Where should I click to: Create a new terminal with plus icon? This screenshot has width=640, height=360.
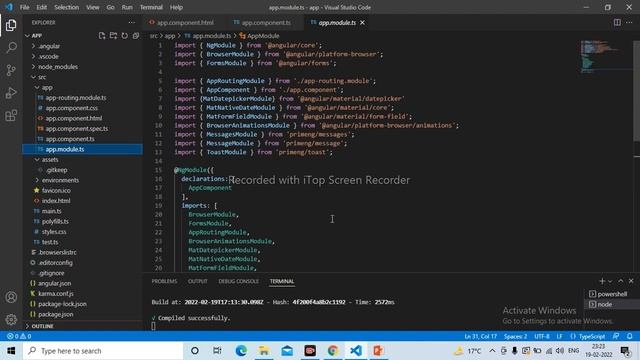coord(602,281)
